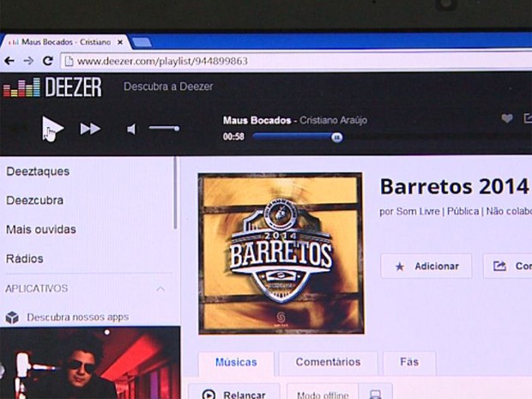Screen dimensions: 532x399
Task: Switch to the Músicas tab
Action: tap(236, 362)
